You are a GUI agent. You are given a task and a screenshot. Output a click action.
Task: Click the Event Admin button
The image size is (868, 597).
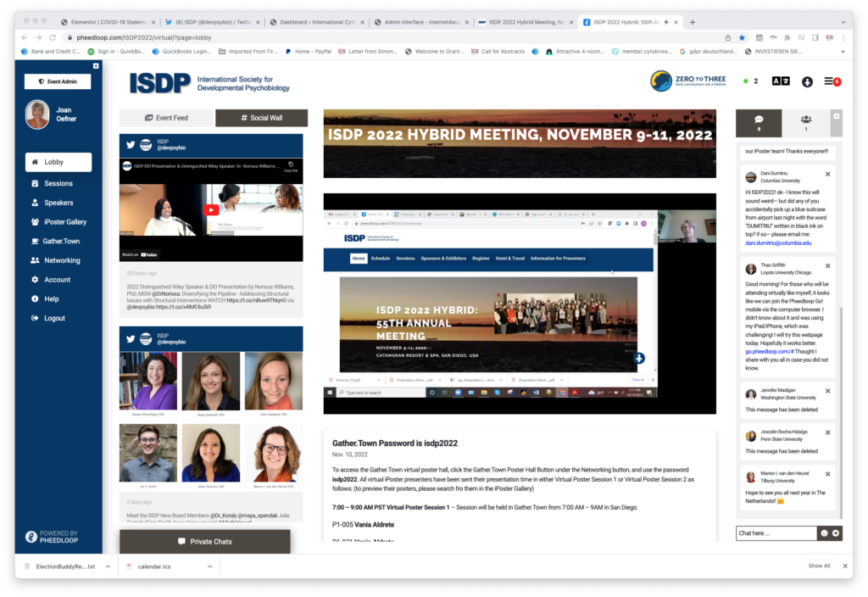58,81
